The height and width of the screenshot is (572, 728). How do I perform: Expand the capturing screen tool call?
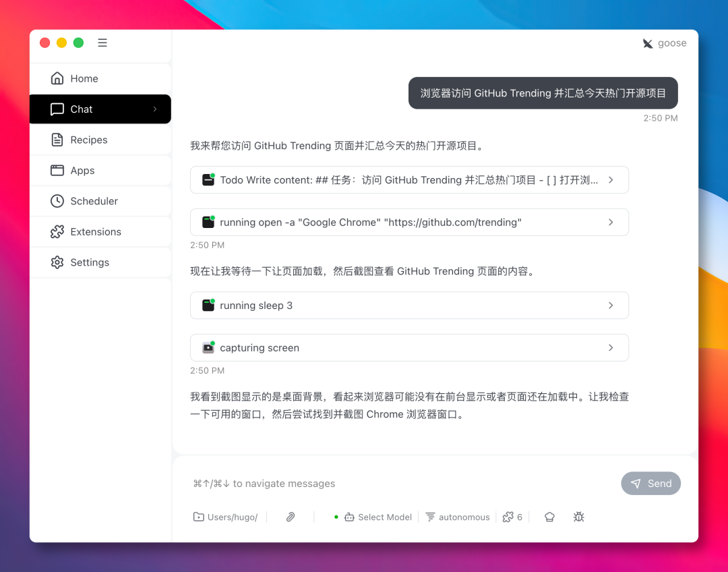point(409,348)
